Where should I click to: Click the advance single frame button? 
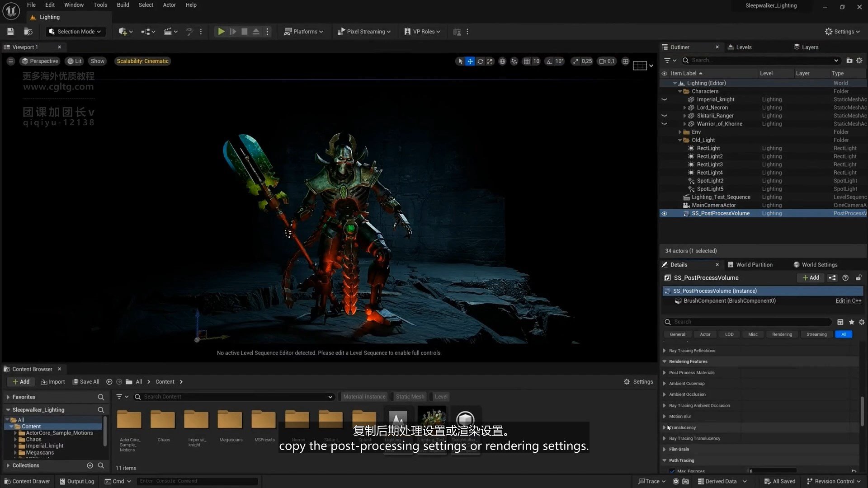pos(233,32)
